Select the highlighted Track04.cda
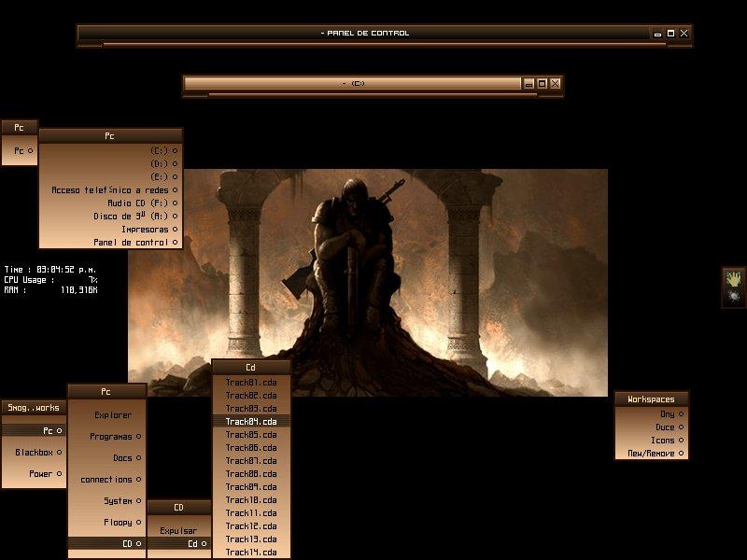Viewport: 747px width, 560px height. click(x=251, y=422)
